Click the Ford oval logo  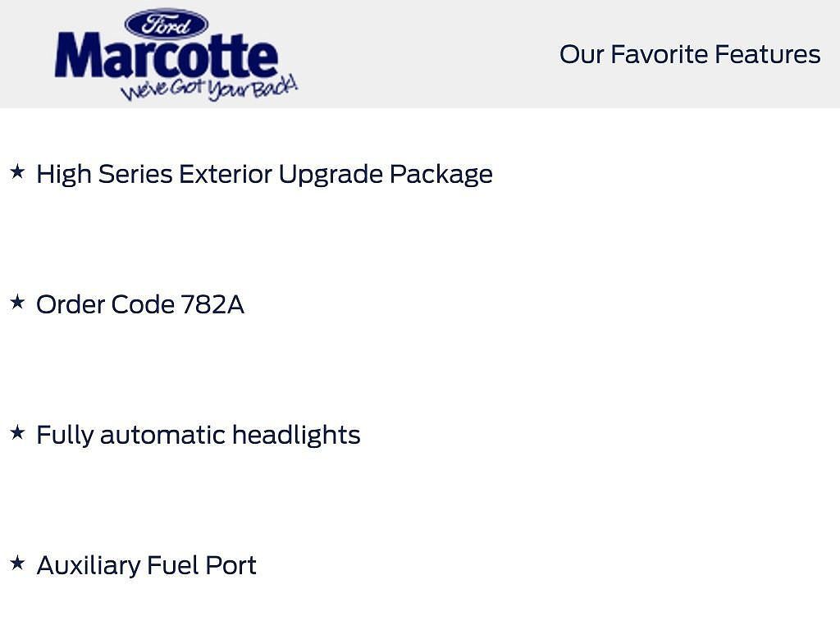167,24
